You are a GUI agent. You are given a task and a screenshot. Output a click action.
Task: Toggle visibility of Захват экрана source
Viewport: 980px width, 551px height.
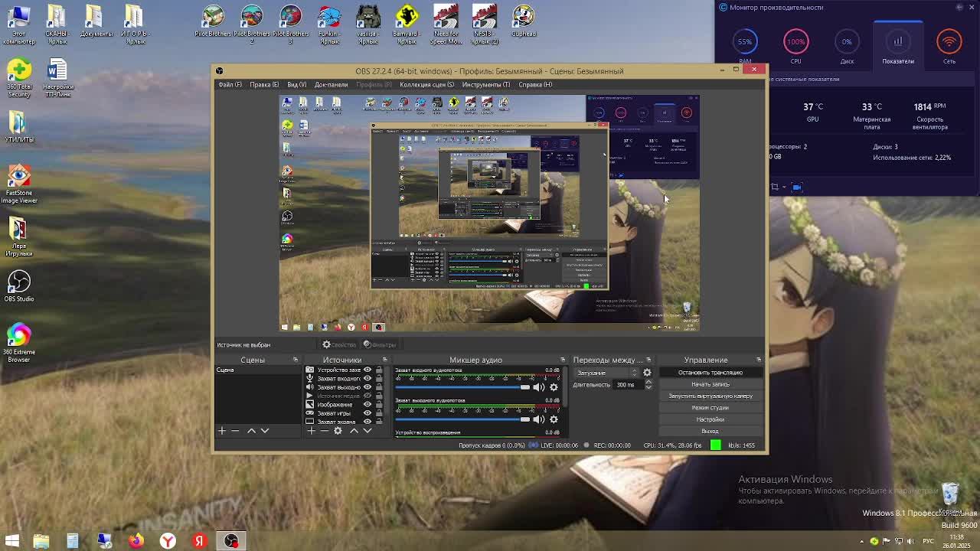click(x=367, y=421)
